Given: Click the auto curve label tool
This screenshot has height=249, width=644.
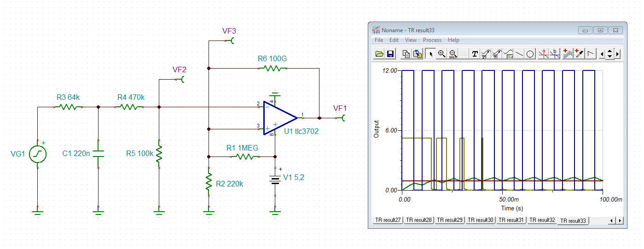Looking at the screenshot, I should point(497,54).
